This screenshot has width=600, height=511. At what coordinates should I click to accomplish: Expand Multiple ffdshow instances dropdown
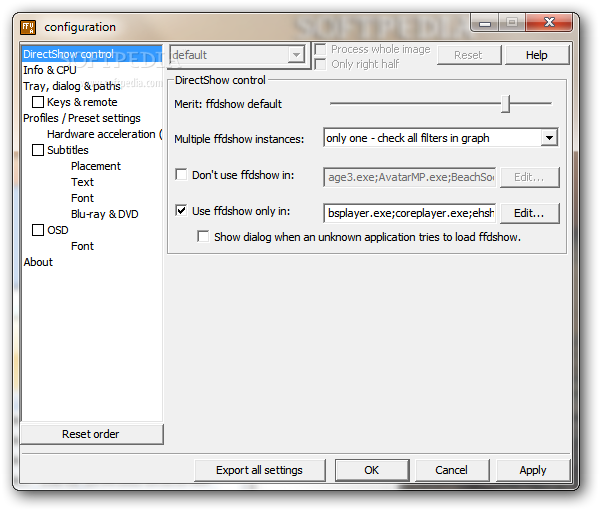coord(549,138)
